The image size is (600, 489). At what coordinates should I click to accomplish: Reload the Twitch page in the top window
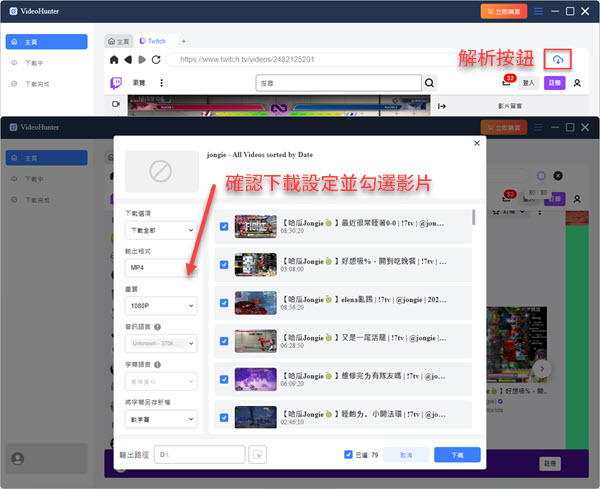(x=156, y=60)
